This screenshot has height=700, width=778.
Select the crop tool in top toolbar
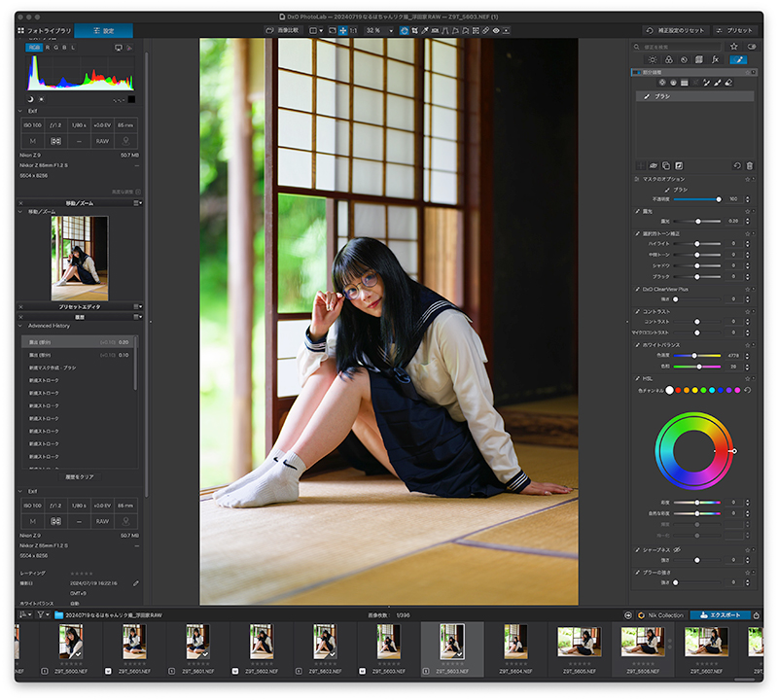(414, 30)
